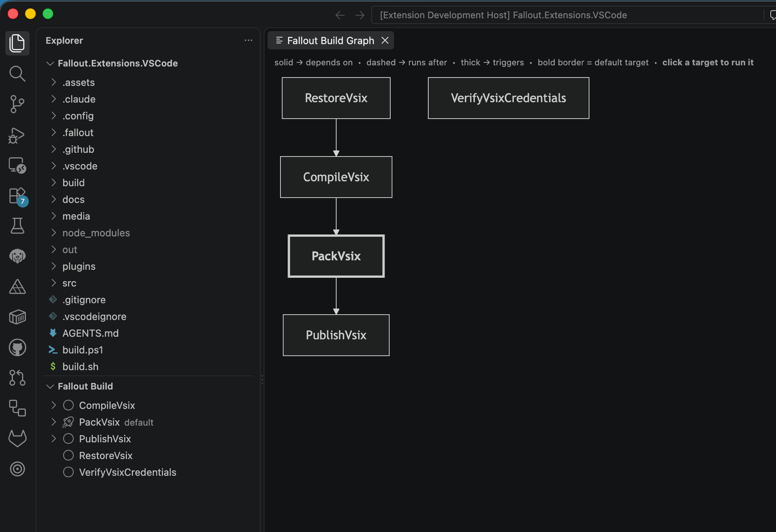Click the AGENTS.md markdown file icon
The image size is (776, 532).
53,333
